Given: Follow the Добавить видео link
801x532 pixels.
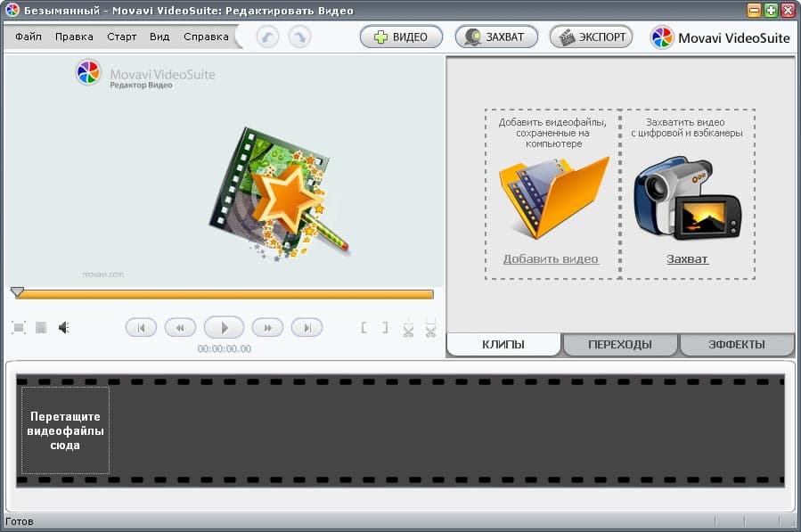Looking at the screenshot, I should [x=551, y=259].
